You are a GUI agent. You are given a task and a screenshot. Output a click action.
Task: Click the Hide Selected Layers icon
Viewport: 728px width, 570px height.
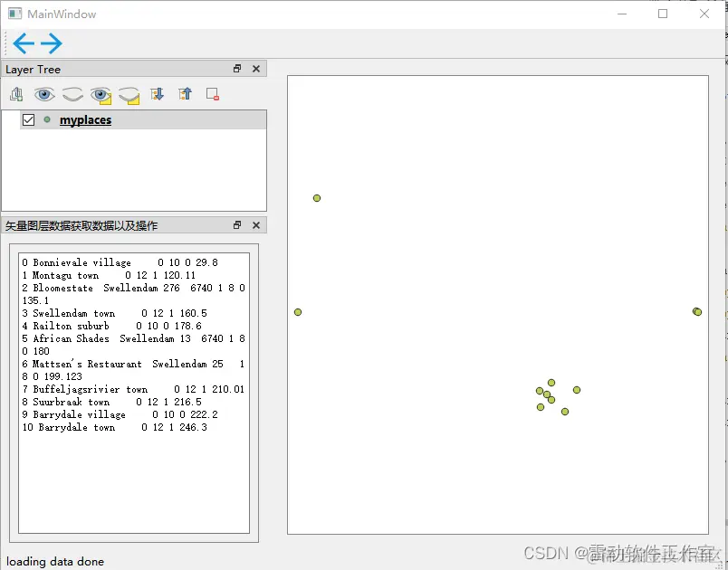tap(129, 95)
